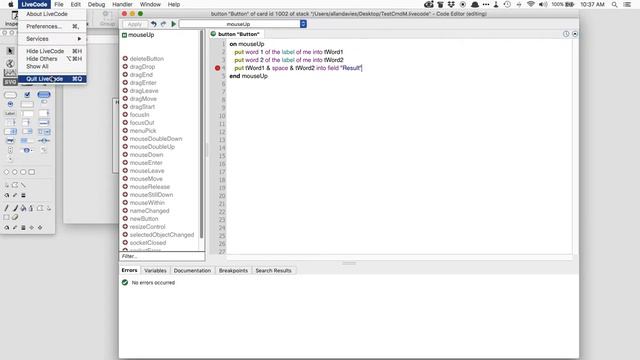Viewport: 640px width, 360px height.
Task: Click mouseDoubleDown handler entry
Action: pos(156,139)
